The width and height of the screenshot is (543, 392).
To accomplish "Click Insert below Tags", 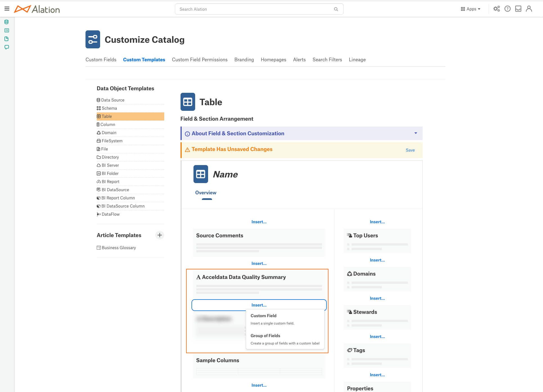I will click(x=377, y=375).
